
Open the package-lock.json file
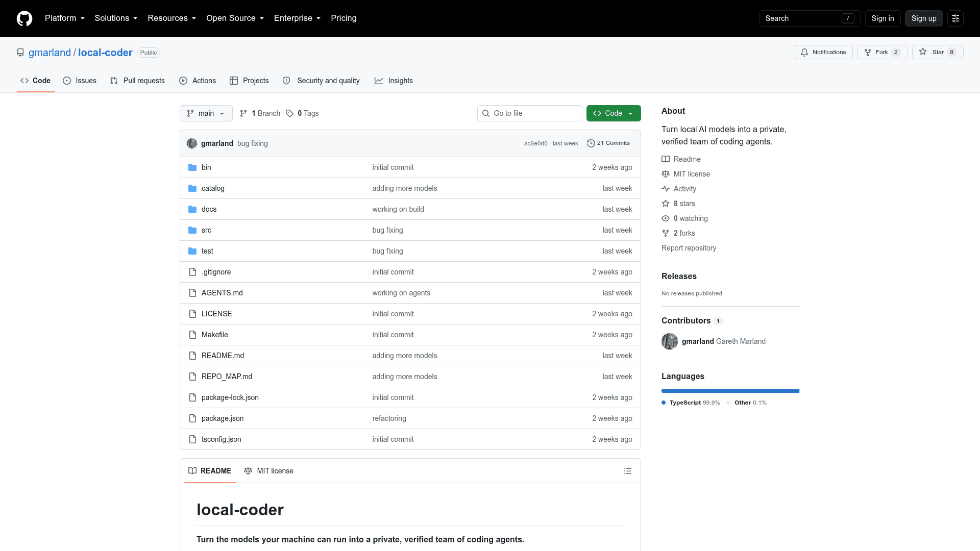point(230,397)
